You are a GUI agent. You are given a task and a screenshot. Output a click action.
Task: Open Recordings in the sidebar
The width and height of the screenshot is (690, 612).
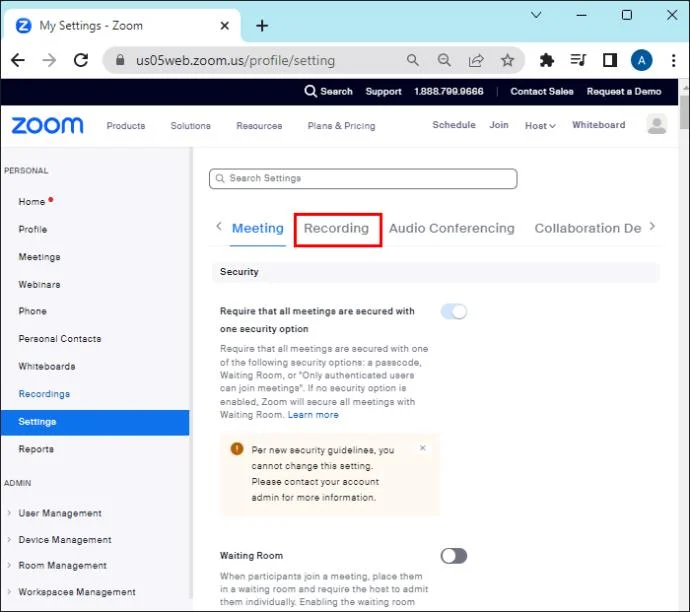tap(44, 394)
